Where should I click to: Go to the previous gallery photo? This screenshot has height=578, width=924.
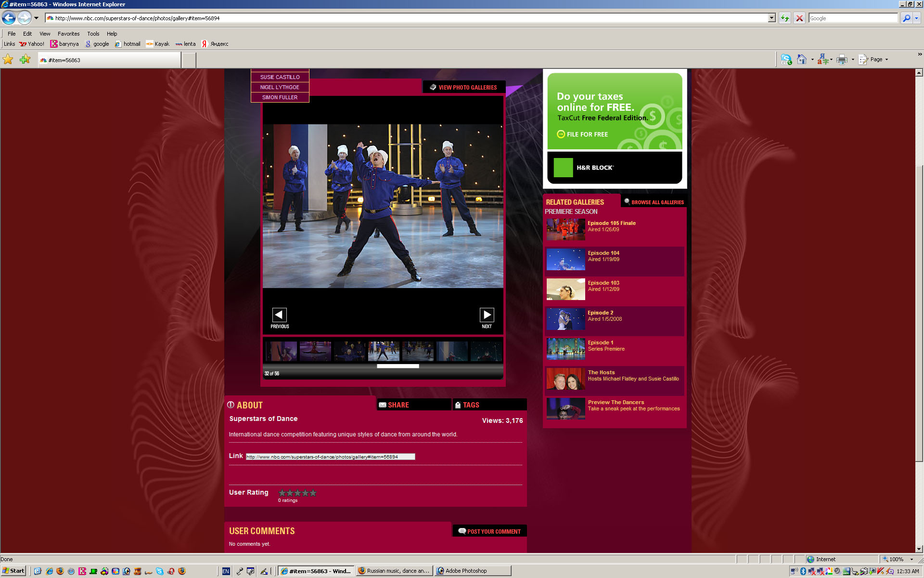[279, 315]
